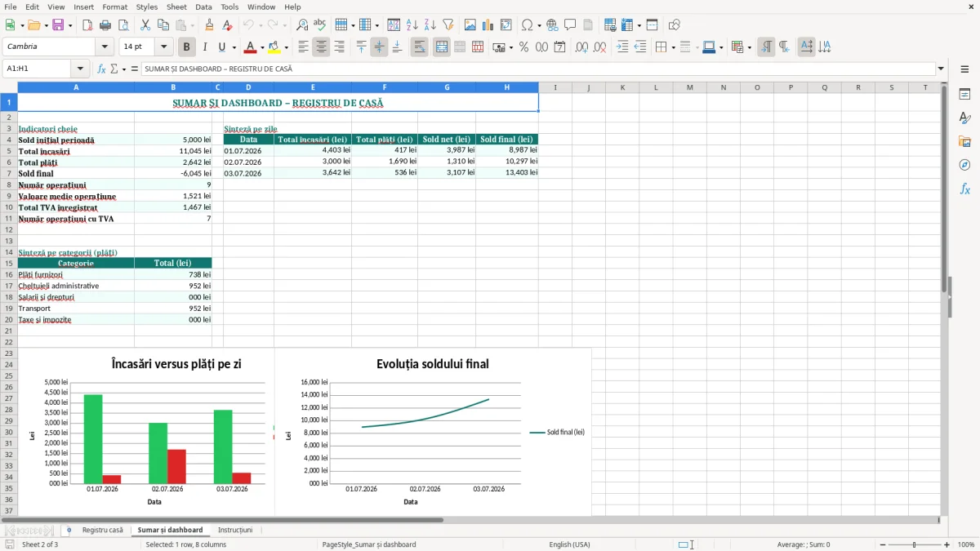
Task: Export directly as PDF
Action: (87, 25)
